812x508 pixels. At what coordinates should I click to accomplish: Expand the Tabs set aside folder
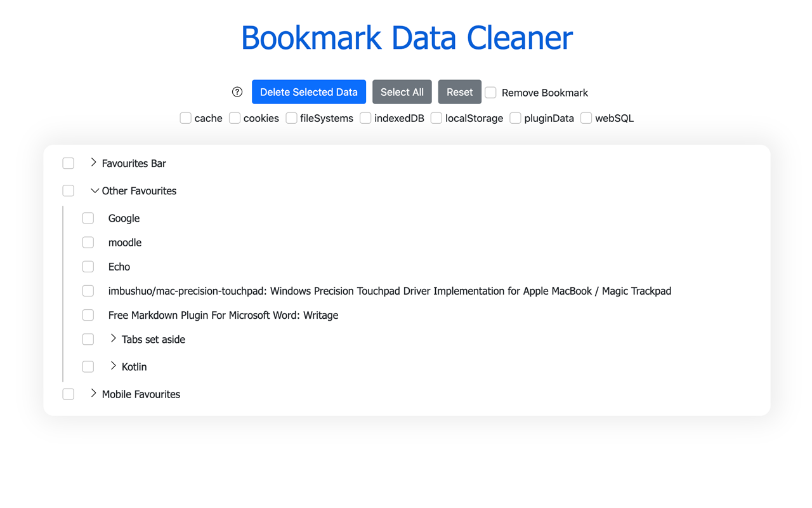[x=114, y=338]
